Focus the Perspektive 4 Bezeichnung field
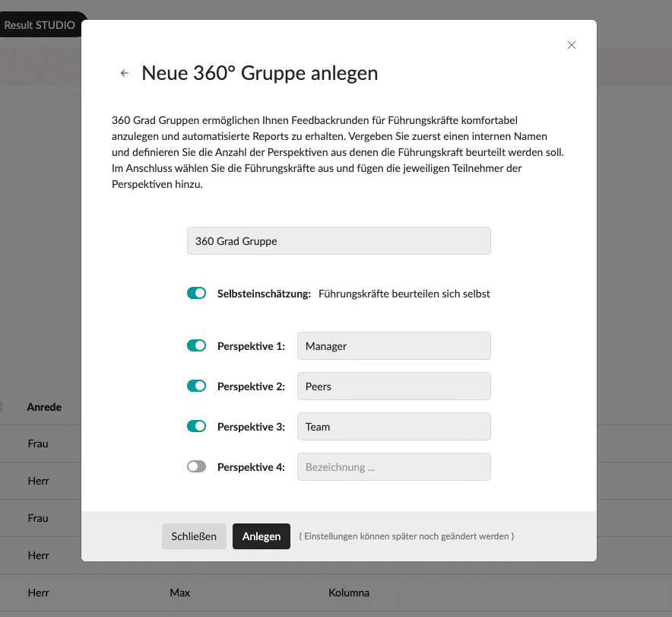The image size is (672, 617). click(x=394, y=466)
